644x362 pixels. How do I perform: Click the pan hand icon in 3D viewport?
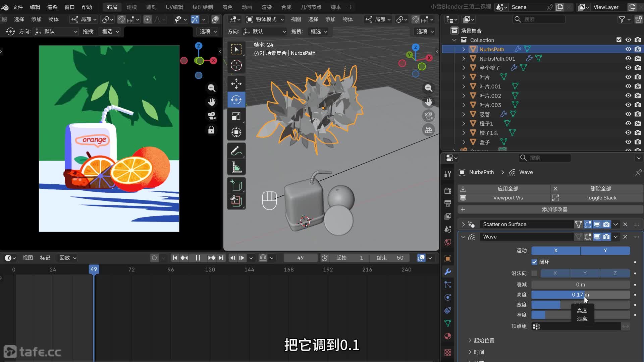point(428,102)
